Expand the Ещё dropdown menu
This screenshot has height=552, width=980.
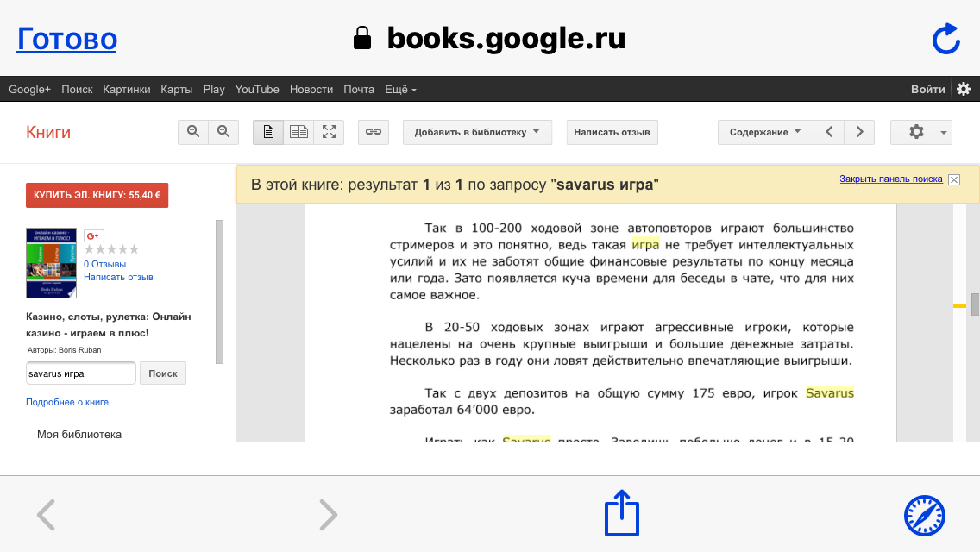click(400, 90)
